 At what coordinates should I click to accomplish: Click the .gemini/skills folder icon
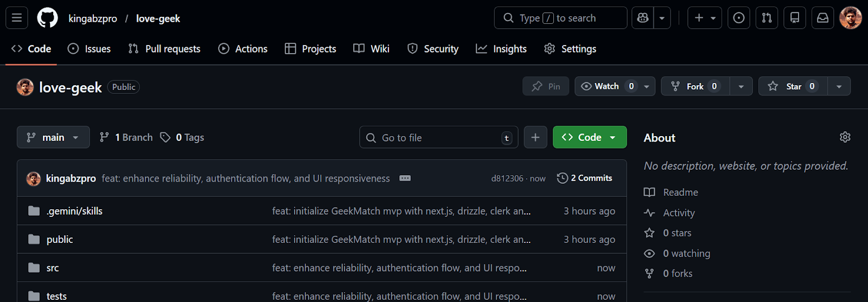(34, 210)
